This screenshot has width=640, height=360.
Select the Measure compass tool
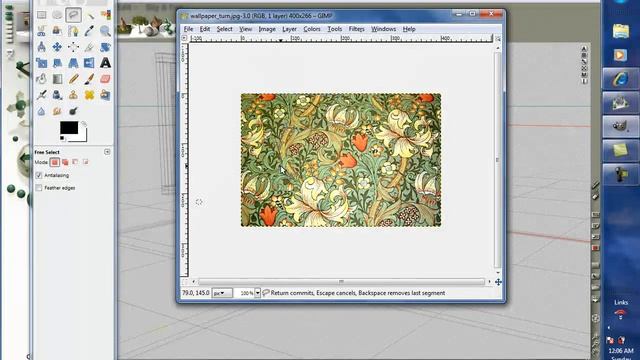coord(41,47)
